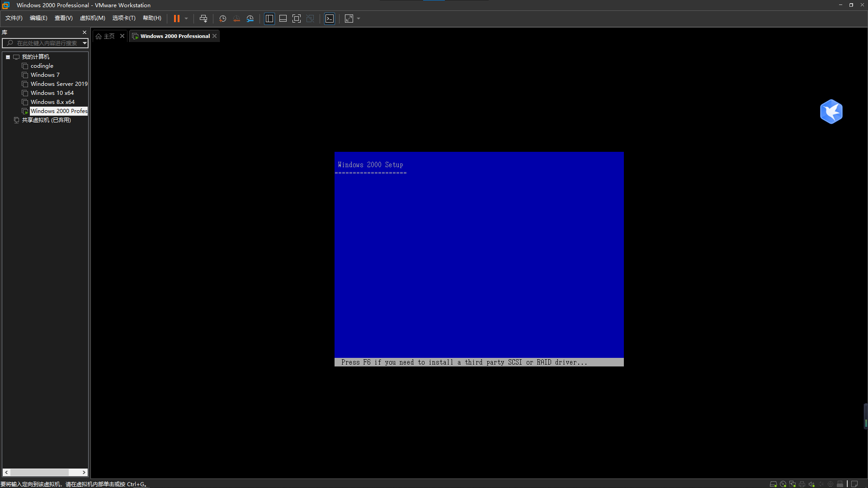
Task: Take a snapshot of this VM
Action: click(222, 19)
